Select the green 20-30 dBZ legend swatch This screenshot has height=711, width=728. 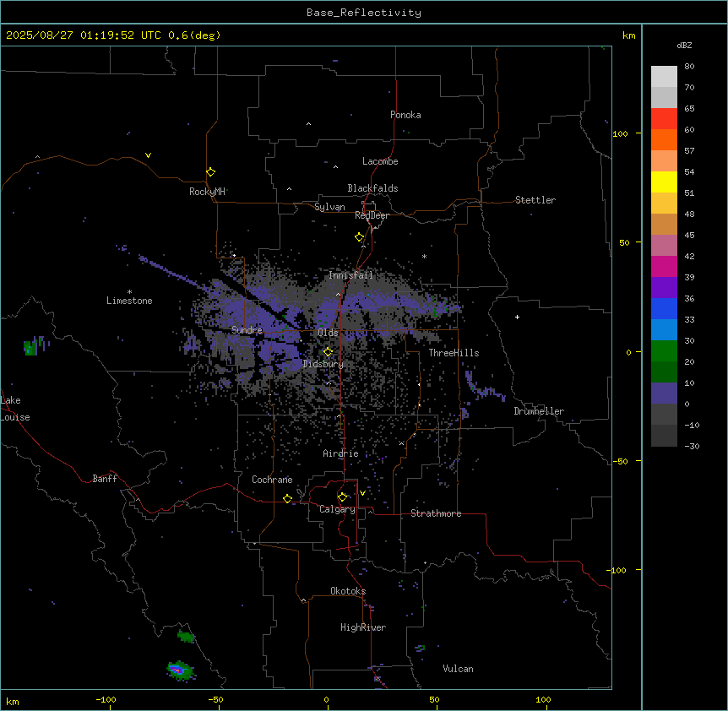[x=664, y=351]
